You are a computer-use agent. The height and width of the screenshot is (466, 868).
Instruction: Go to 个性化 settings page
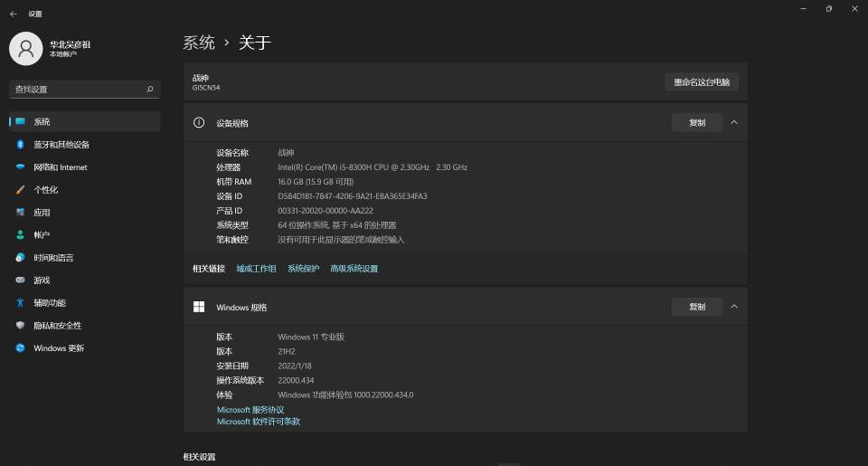tap(85, 189)
